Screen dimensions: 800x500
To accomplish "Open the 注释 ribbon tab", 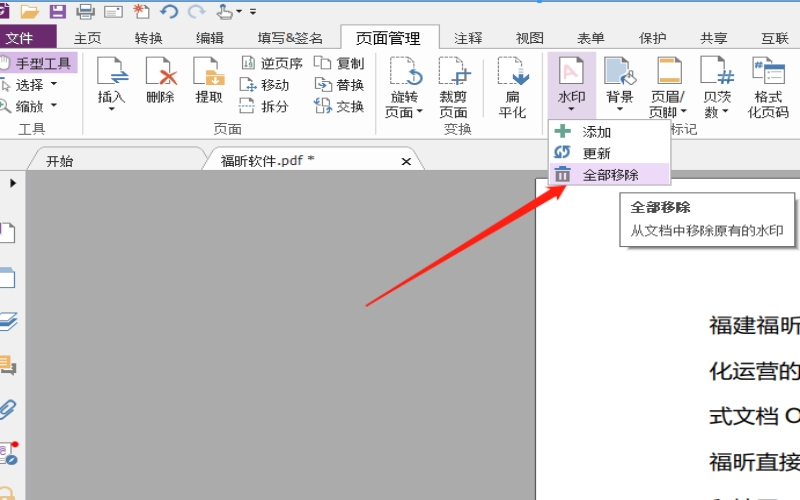I will coord(468,38).
